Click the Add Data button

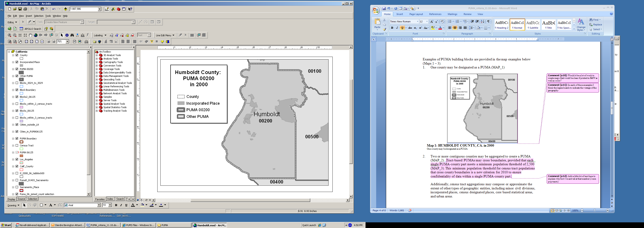point(65,9)
